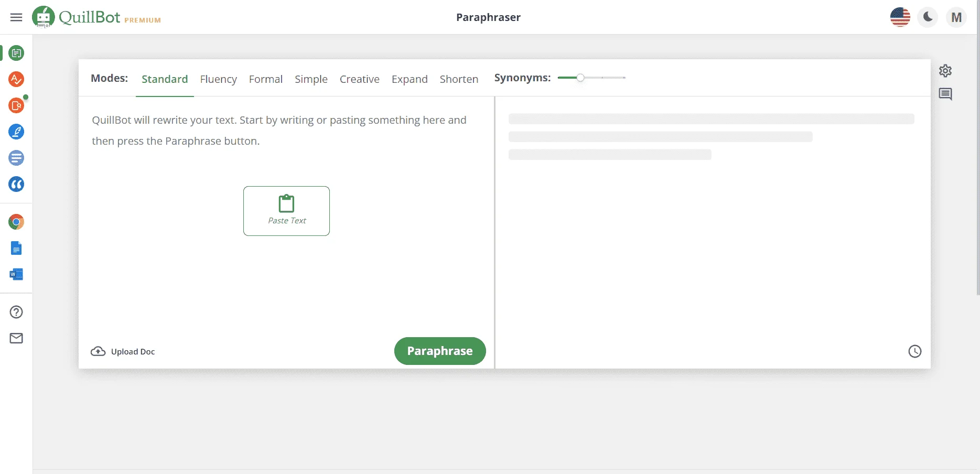Open the Chrome extension icon
Image resolution: width=980 pixels, height=474 pixels.
tap(16, 222)
